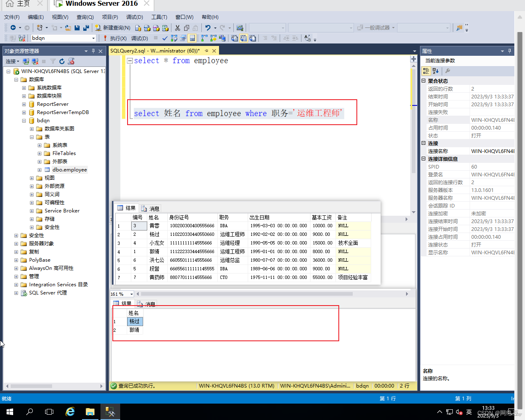Select the dbo.employee tree item
Viewport: 525px width, 420px height.
pos(69,170)
